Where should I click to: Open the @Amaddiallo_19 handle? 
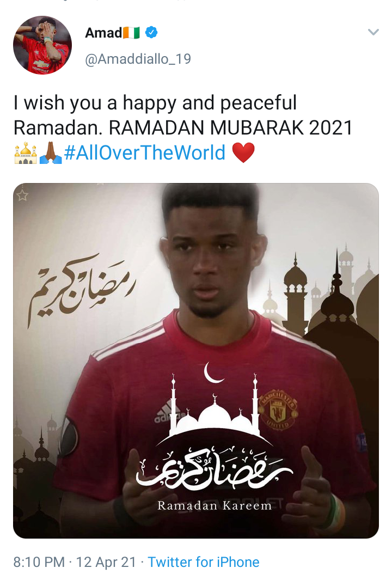pos(138,59)
